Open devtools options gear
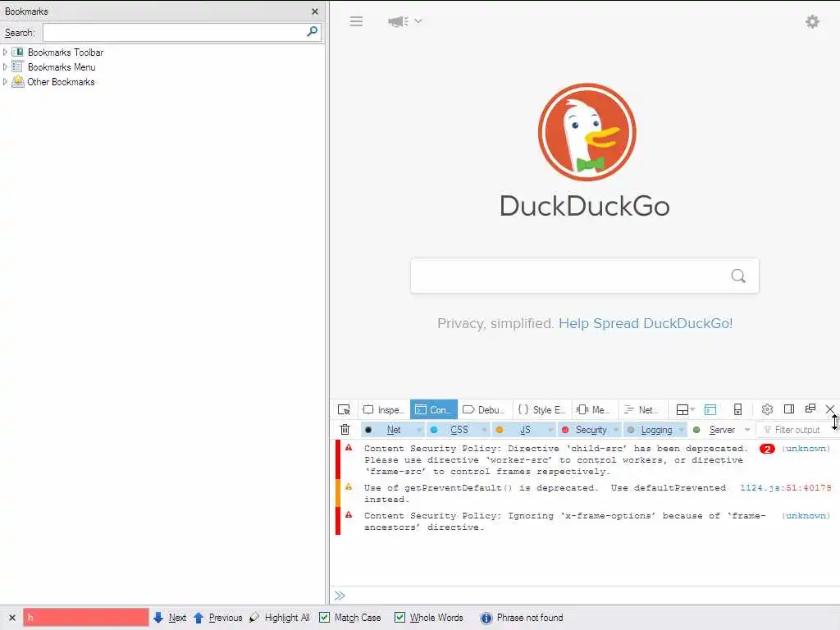840x630 pixels. point(767,410)
